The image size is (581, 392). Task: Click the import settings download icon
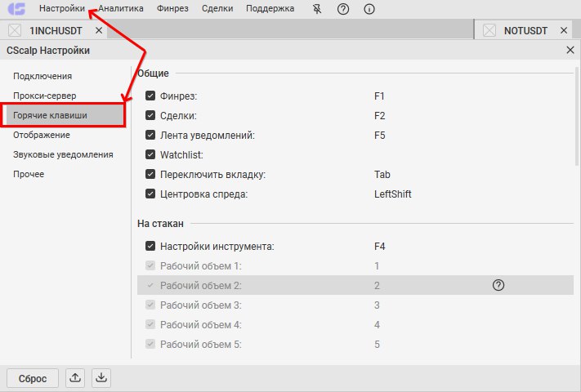(101, 377)
